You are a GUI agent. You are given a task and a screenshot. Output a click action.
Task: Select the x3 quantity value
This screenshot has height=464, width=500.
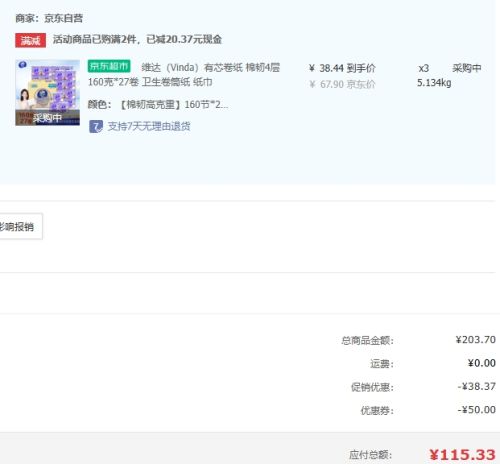tap(424, 68)
